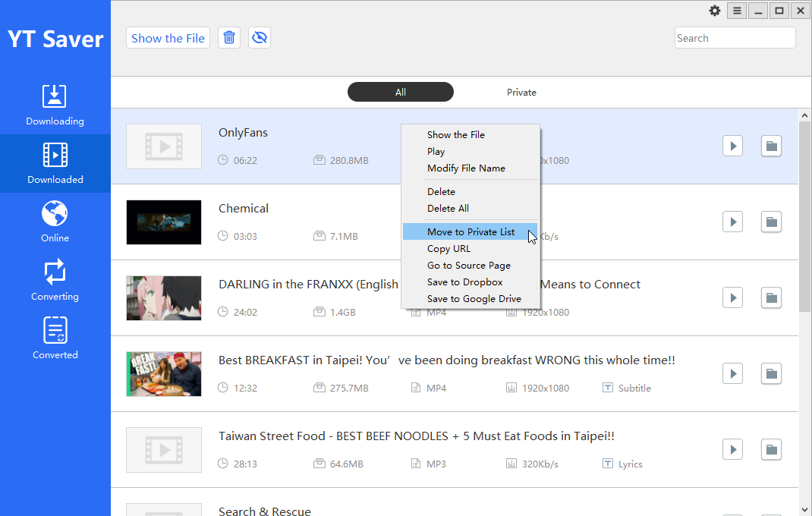Click the 28:13 duration value
The image size is (812, 516).
coord(245,464)
